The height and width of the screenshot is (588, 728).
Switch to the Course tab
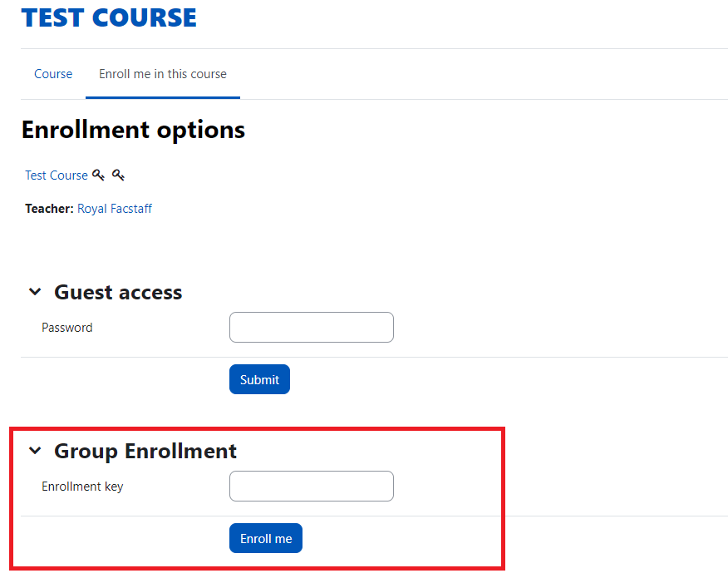53,74
